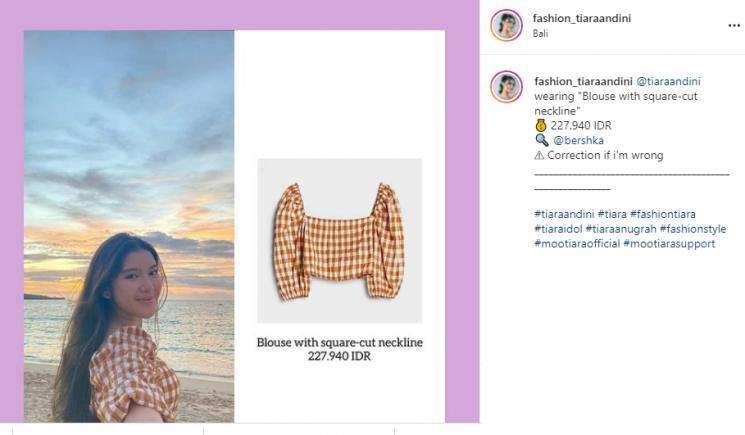Click the #tiara hashtag
The width and height of the screenshot is (745, 435).
[615, 214]
